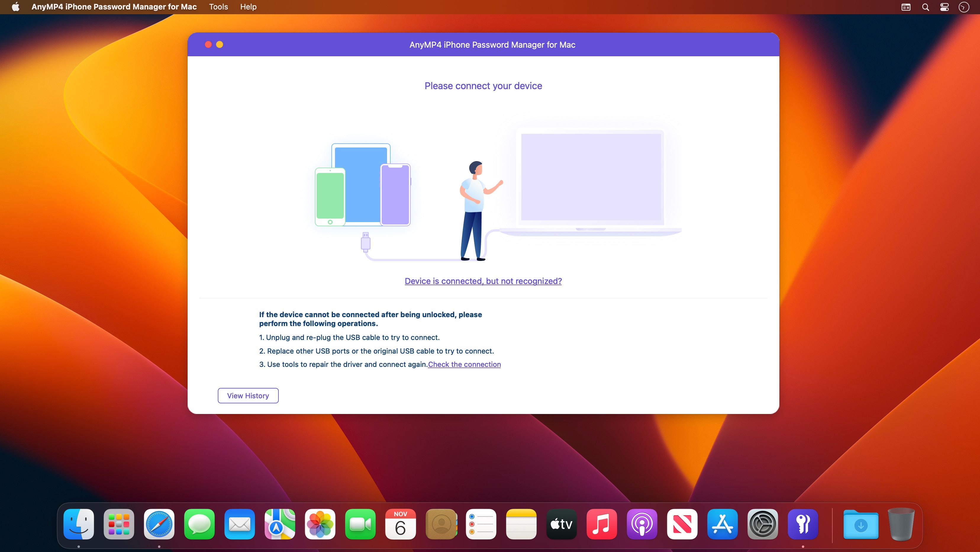Open Spotlight search in menu bar
The height and width of the screenshot is (552, 980).
[x=926, y=7]
